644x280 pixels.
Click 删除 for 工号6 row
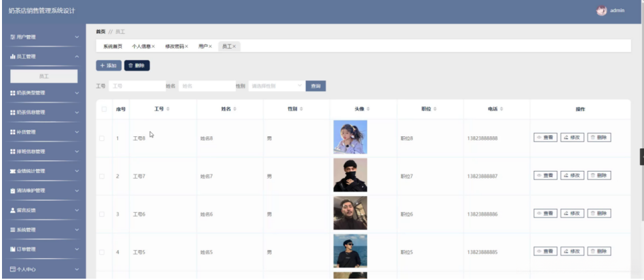tap(599, 213)
